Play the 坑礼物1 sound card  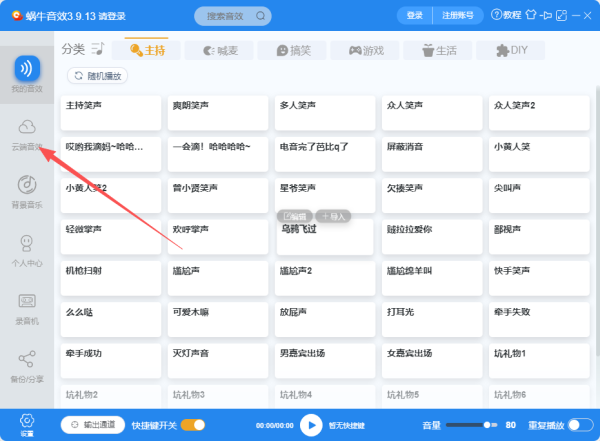point(540,361)
